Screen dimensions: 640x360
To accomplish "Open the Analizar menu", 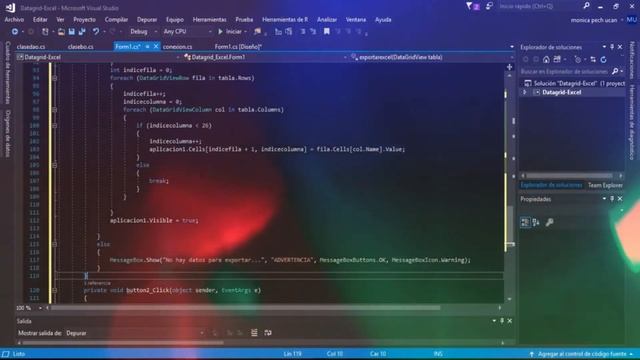I will (327, 20).
